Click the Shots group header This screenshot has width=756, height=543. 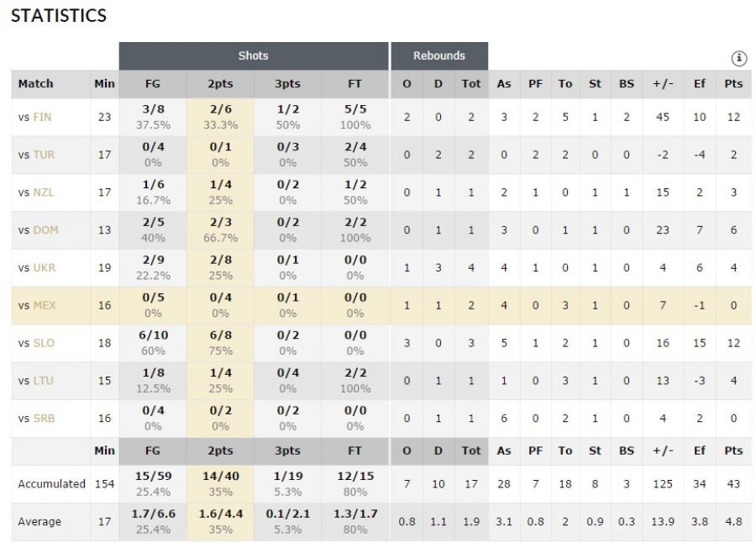tap(253, 55)
